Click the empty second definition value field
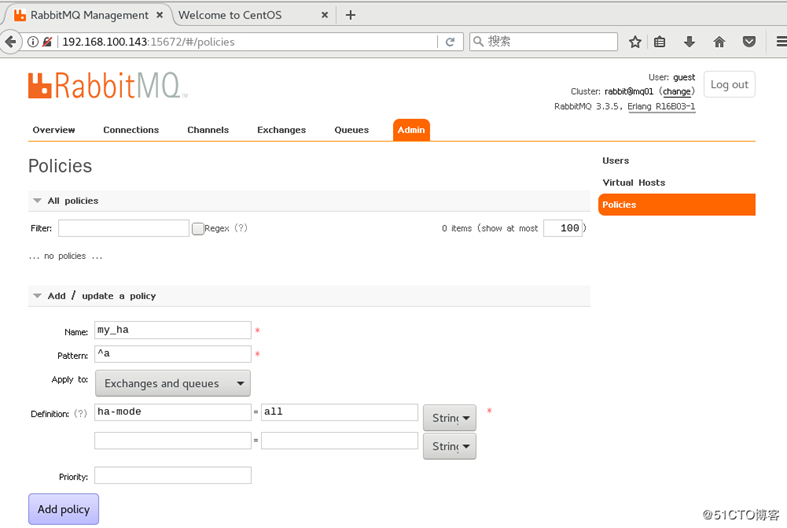This screenshot has width=787, height=528. click(339, 441)
